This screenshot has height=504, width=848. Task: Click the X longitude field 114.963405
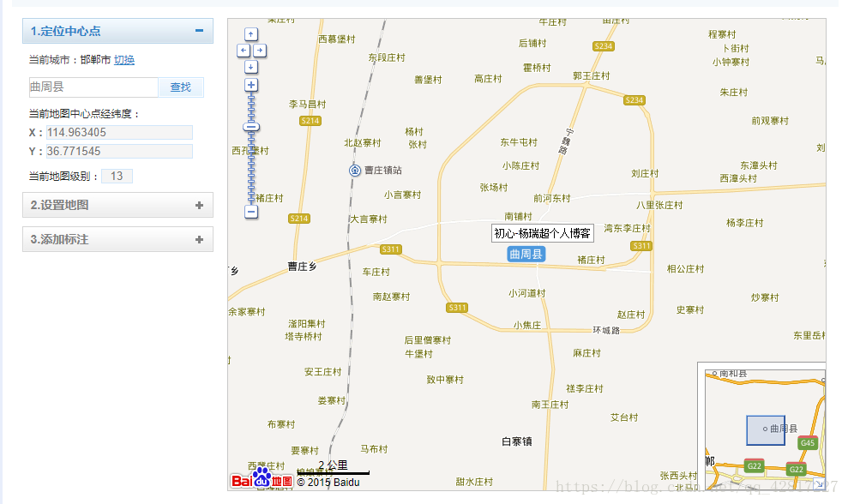tap(119, 133)
